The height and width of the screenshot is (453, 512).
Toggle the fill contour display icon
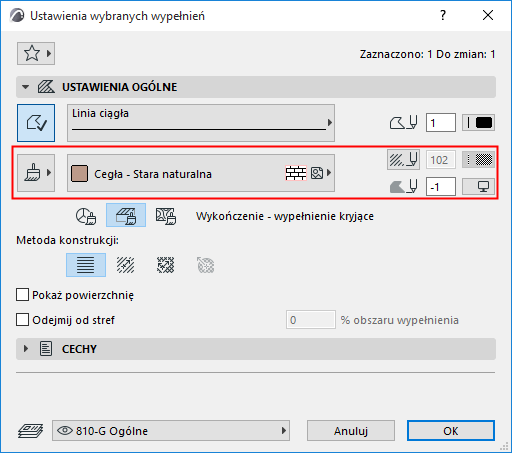pyautogui.click(x=36, y=123)
